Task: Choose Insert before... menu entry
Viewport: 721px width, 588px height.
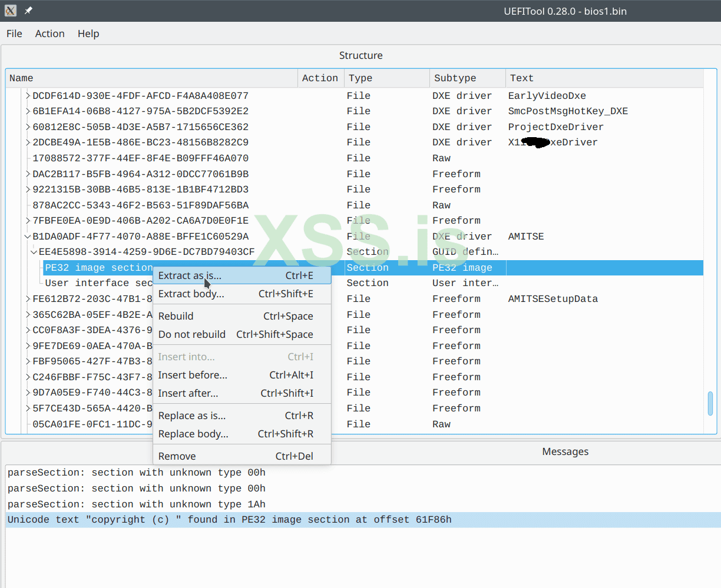Action: (x=242, y=375)
